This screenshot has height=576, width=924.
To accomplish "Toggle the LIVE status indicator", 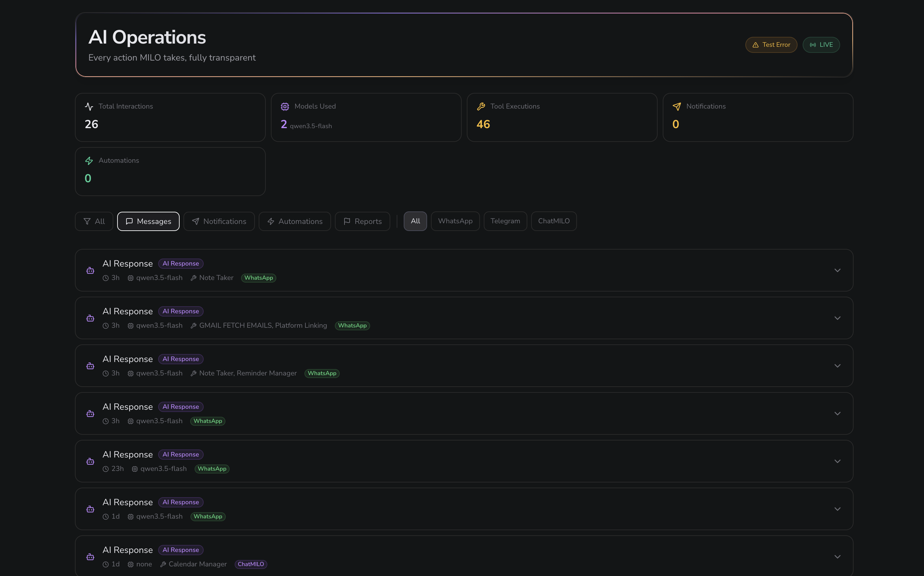I will pyautogui.click(x=821, y=45).
